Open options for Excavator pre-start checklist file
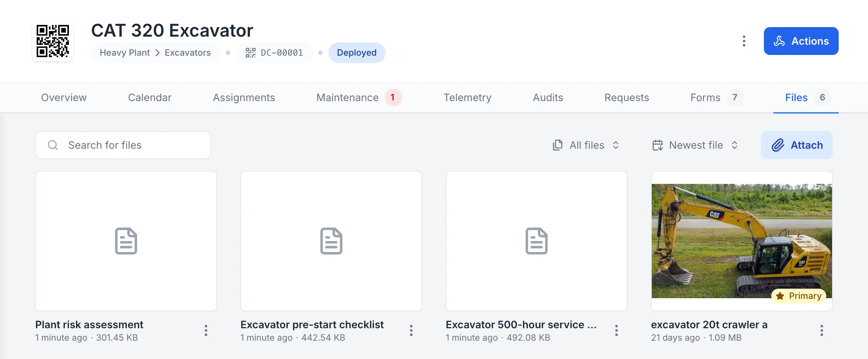The width and height of the screenshot is (868, 359). (x=411, y=330)
